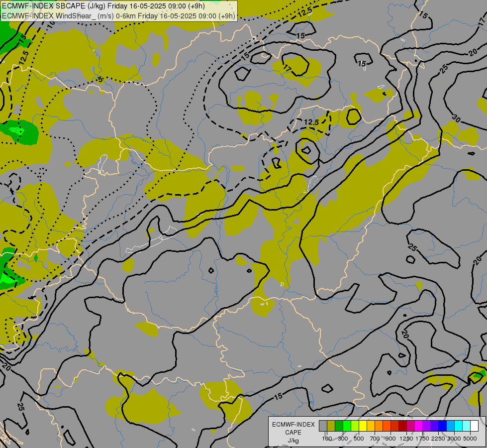487x448 pixels.
Task: Click the WindShear 0-6km title line
Action: (119, 16)
